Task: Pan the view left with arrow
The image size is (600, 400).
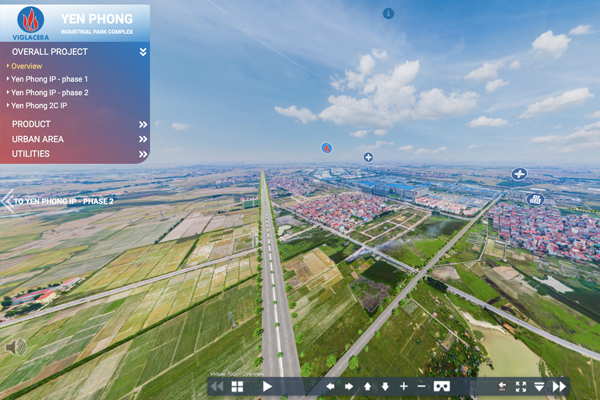Action: pyautogui.click(x=330, y=386)
